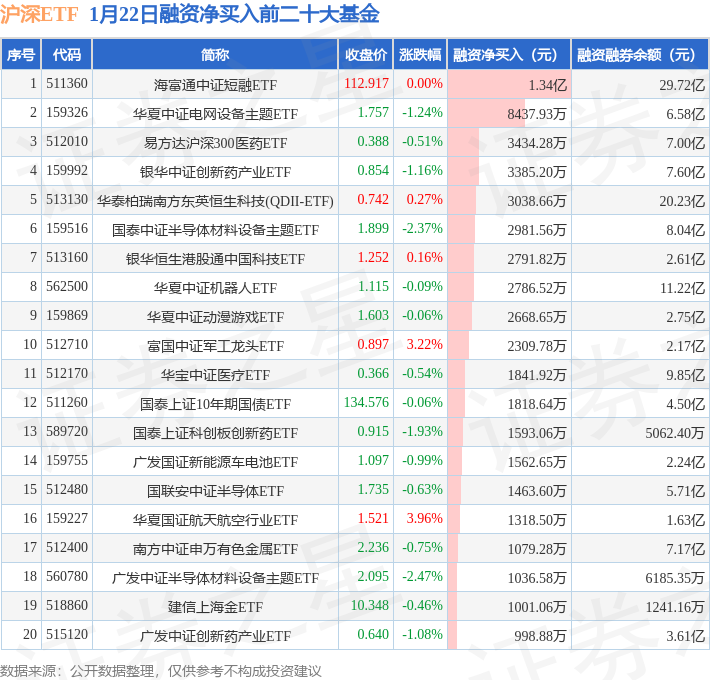The width and height of the screenshot is (710, 680).
Task: Click balance value 6185.35万
Action: [675, 578]
